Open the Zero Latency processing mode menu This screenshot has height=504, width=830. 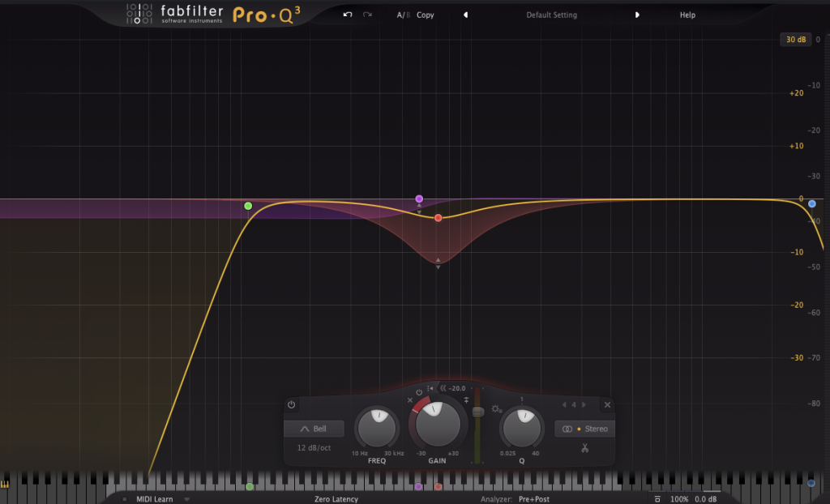click(x=336, y=498)
